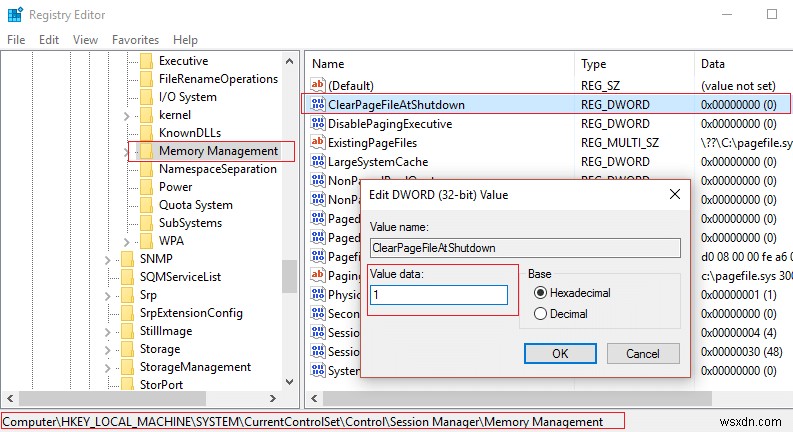793x432 pixels.
Task: Select the NamespaceSeparation folder icon
Action: (146, 169)
